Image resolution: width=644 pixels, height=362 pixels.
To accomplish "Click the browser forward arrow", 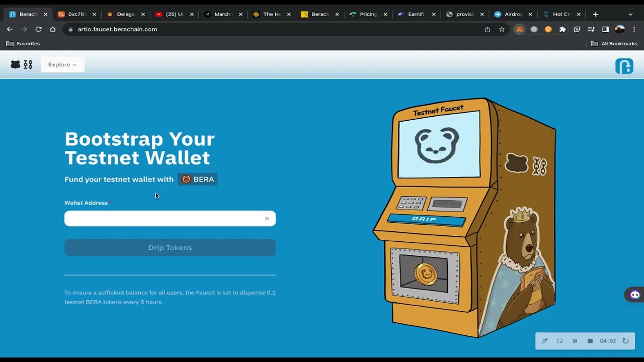I will pos(24,29).
